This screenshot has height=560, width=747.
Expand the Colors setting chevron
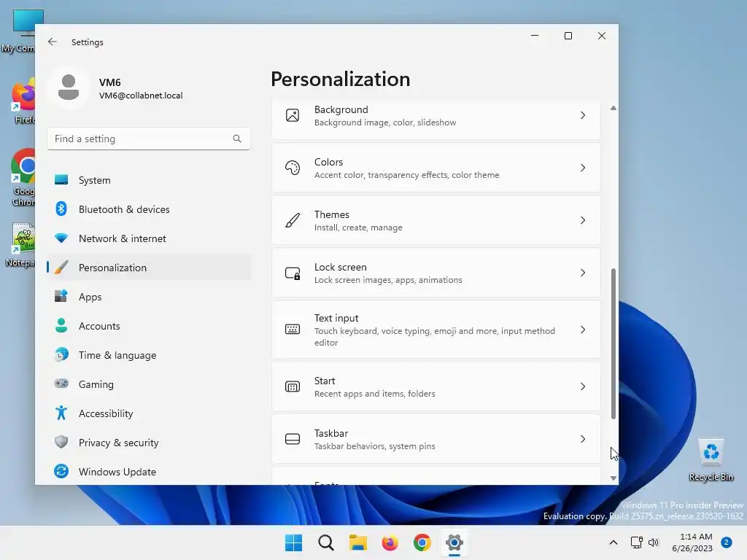(583, 168)
